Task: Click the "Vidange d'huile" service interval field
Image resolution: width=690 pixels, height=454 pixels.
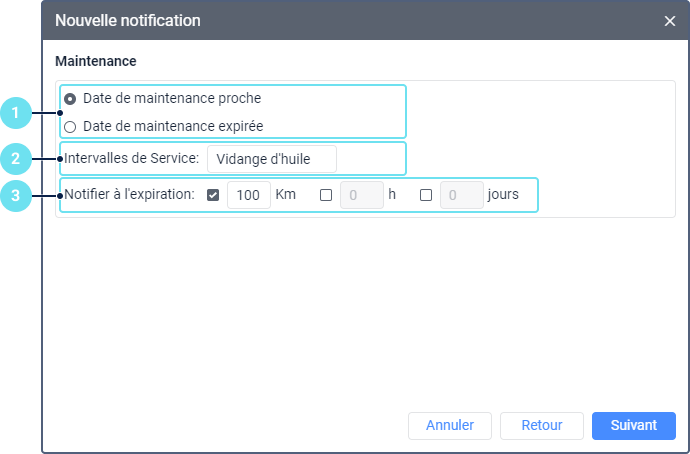Action: tap(272, 159)
